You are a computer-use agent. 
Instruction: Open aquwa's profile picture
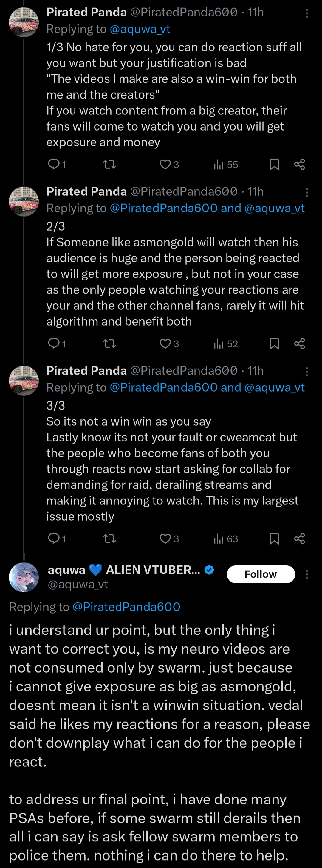coord(24,577)
